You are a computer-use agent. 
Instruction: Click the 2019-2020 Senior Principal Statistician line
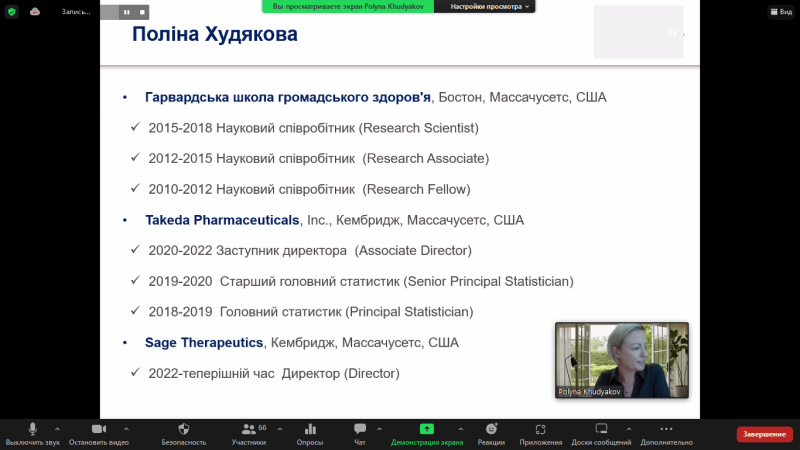click(361, 281)
